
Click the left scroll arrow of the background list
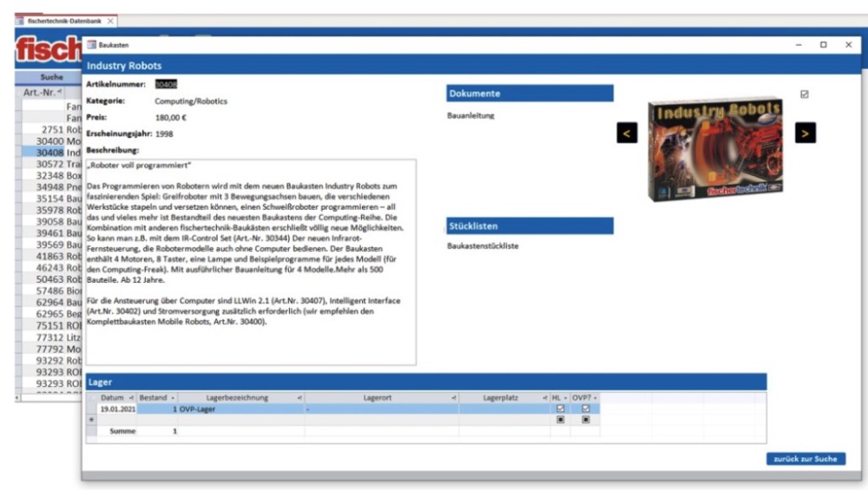click(x=17, y=397)
